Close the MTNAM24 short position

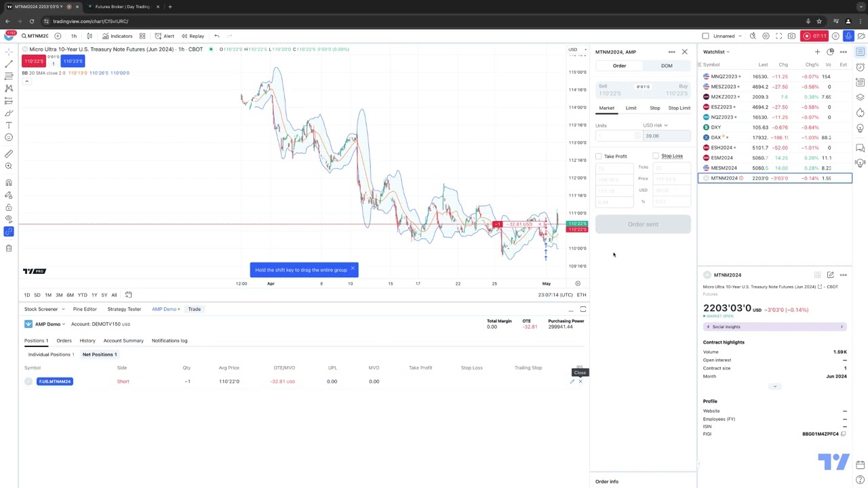coord(580,382)
